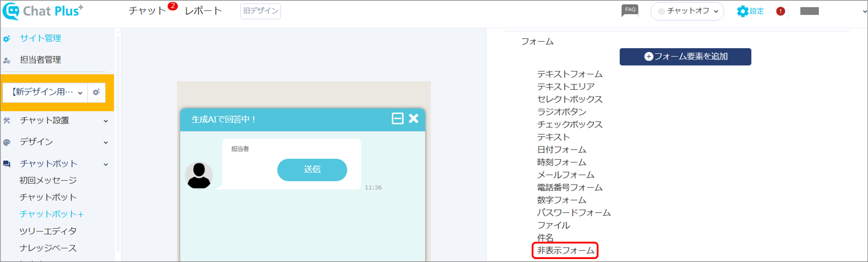
Task: Select メールフォーム form element
Action: (x=566, y=175)
